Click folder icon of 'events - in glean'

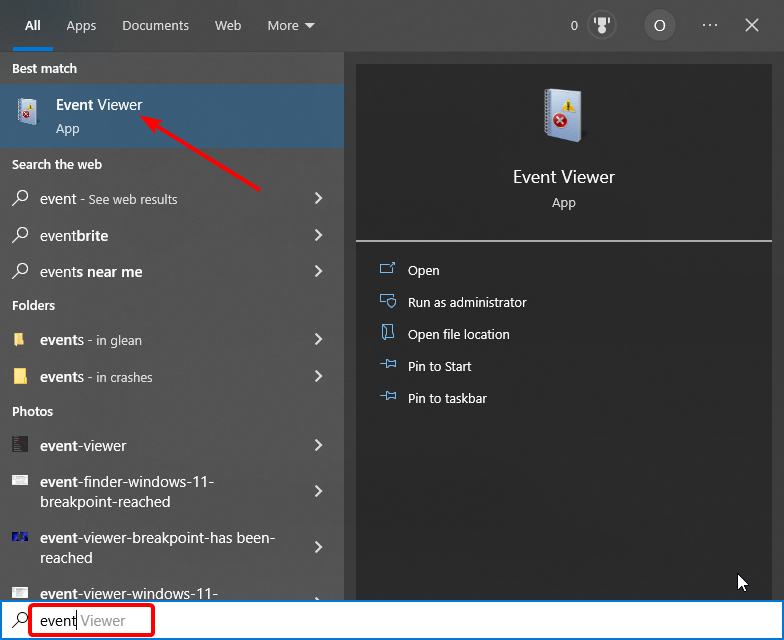pyautogui.click(x=19, y=340)
